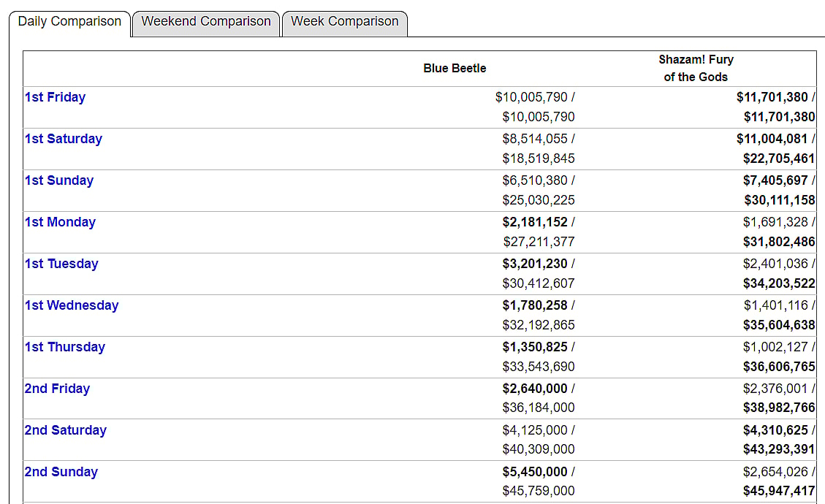Click Shazam's $45,947,417 cumulative total
The height and width of the screenshot is (504, 825).
click(x=778, y=491)
